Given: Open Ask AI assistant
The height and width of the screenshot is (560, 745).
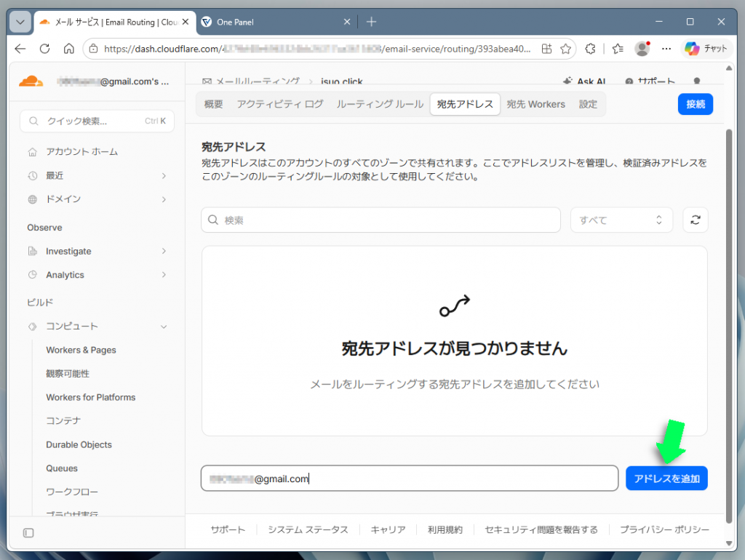Looking at the screenshot, I should (x=584, y=81).
